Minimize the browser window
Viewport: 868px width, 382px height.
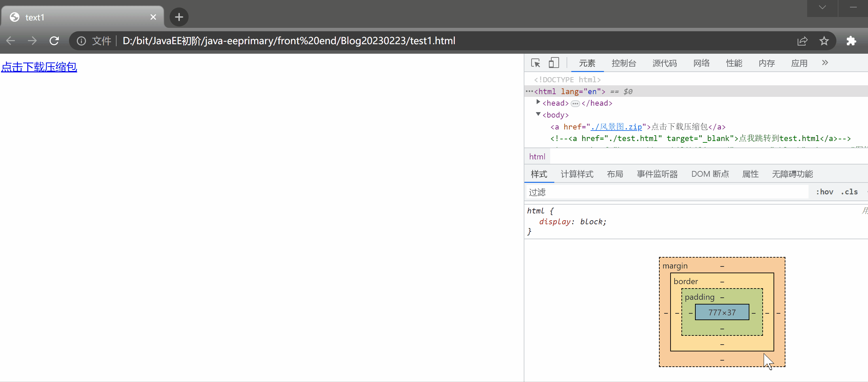point(853,7)
